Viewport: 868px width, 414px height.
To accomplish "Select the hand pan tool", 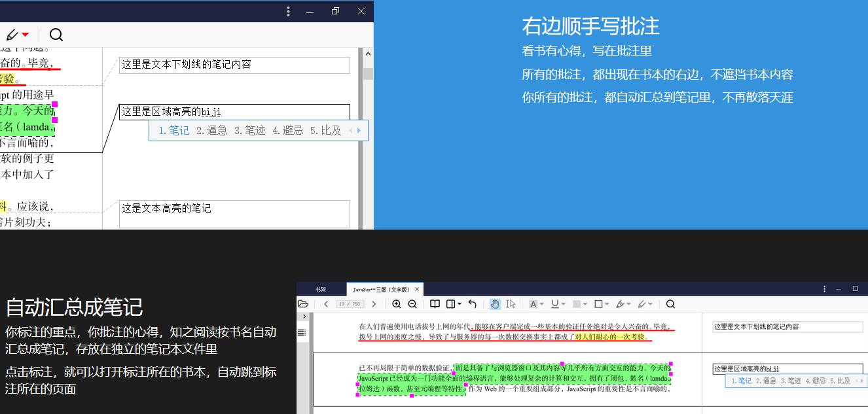I will tap(495, 304).
